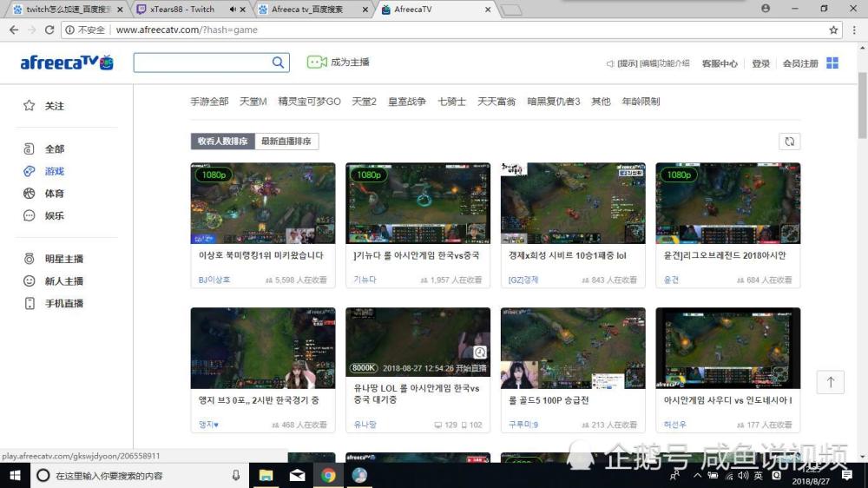Open the 客服中心 link

(720, 63)
